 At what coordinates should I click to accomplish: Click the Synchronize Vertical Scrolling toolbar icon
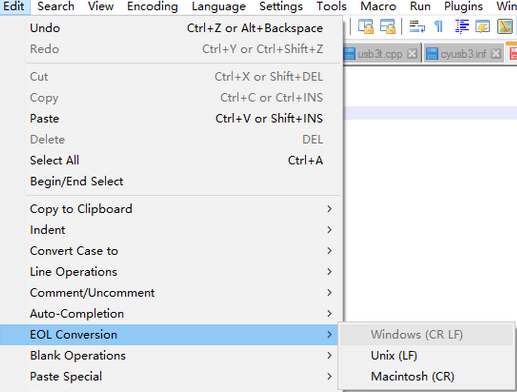coord(366,26)
